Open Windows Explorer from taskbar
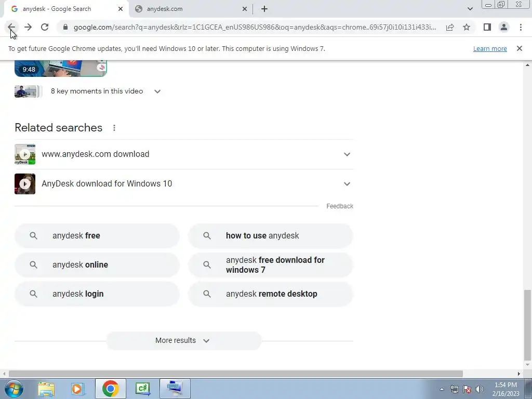 (x=46, y=389)
